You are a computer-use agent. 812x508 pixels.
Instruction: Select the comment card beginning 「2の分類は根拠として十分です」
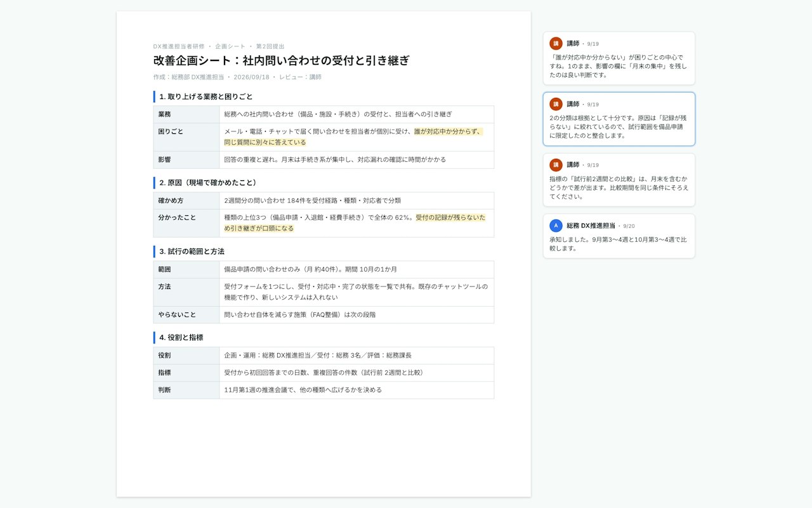point(619,119)
